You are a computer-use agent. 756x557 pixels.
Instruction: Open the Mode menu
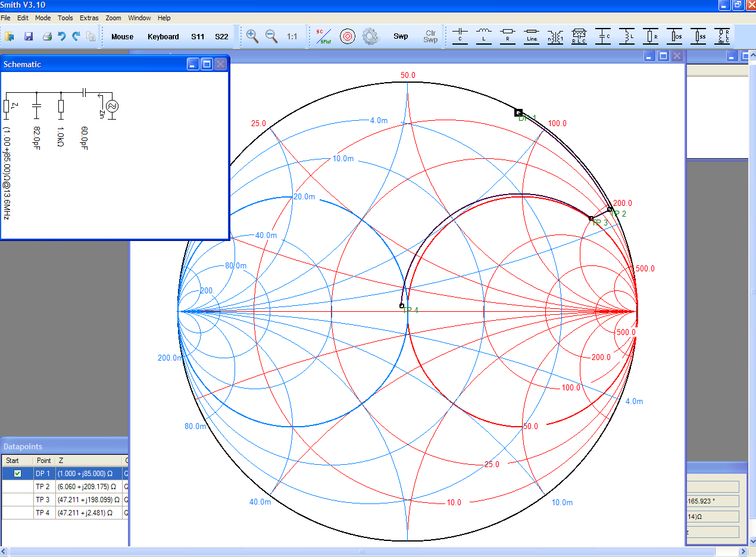pos(43,18)
